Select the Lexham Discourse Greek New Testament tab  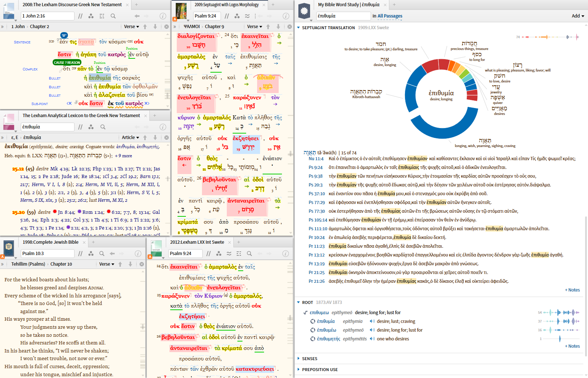(72, 5)
